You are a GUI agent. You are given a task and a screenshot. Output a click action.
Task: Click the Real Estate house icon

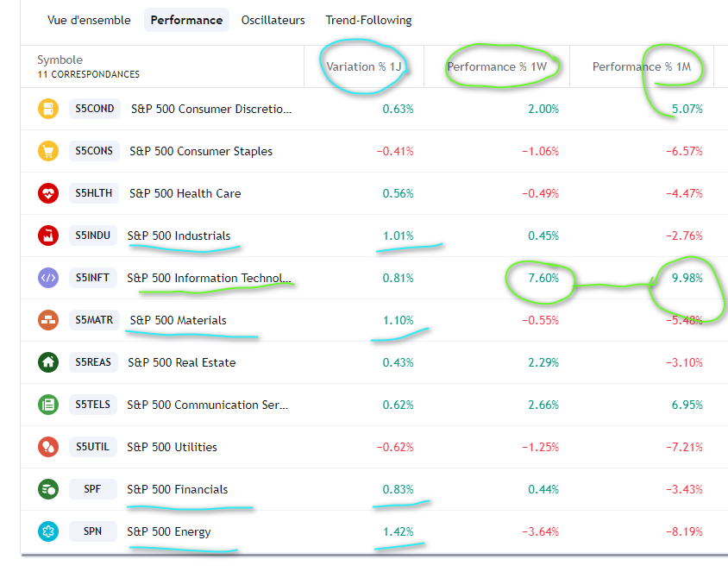pyautogui.click(x=47, y=362)
